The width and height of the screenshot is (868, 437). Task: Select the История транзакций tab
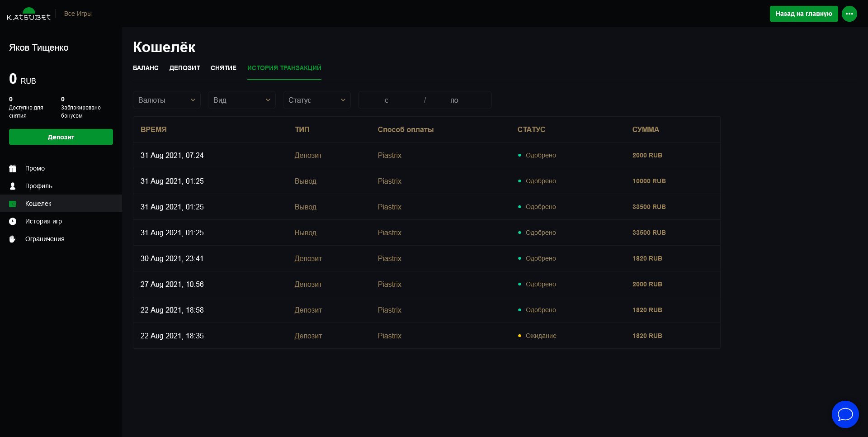coord(284,68)
